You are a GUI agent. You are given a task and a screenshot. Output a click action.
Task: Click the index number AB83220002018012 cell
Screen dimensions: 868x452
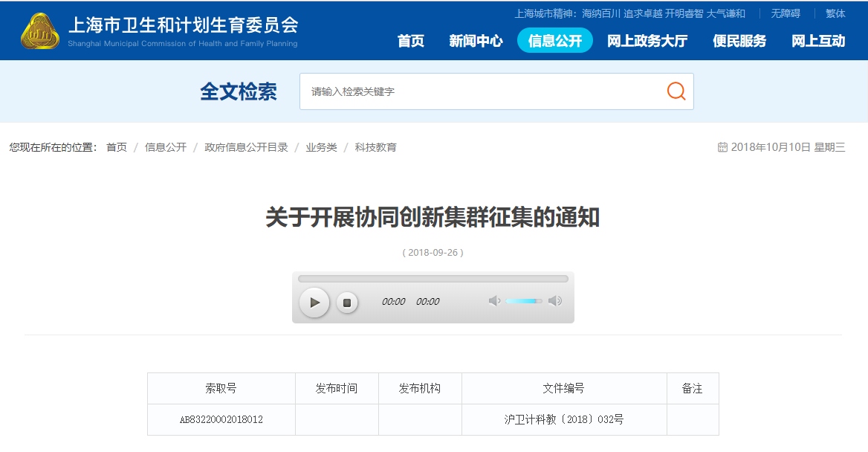221,419
